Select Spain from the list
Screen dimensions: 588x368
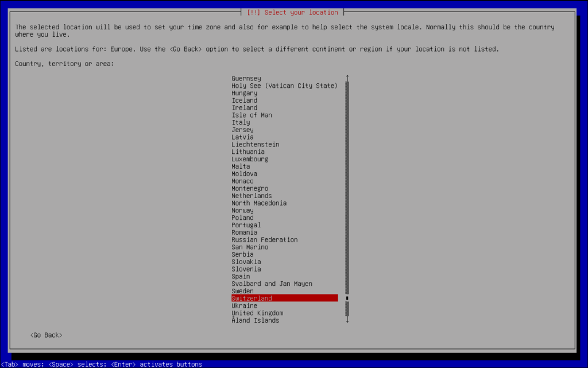pos(241,277)
